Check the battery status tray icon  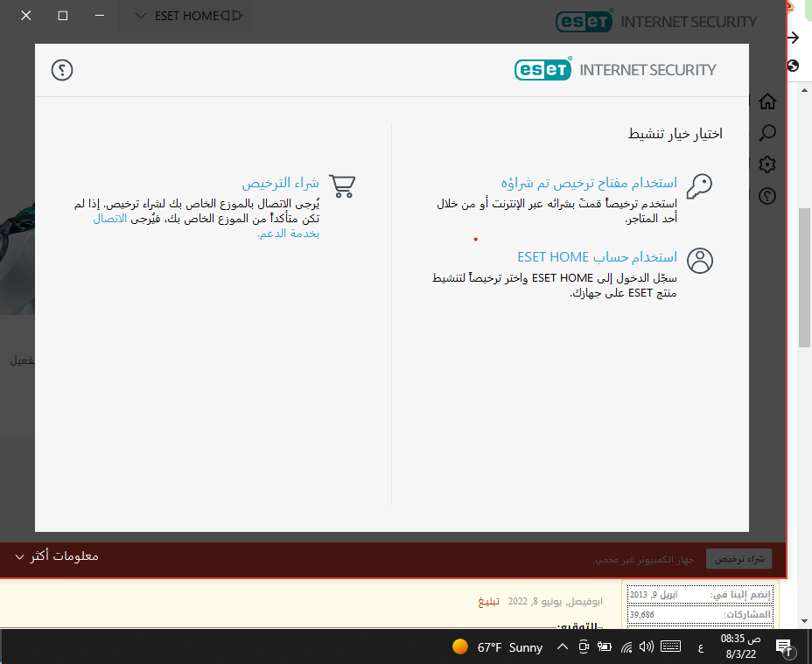(x=605, y=647)
